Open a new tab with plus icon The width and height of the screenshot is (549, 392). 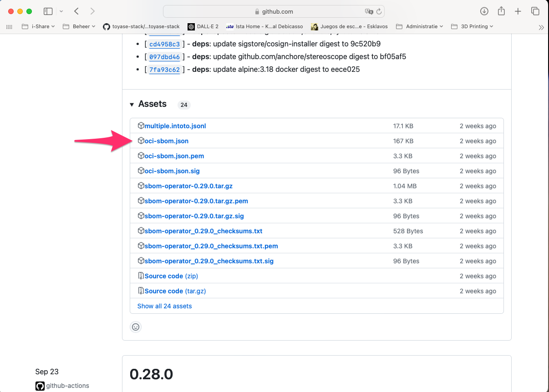coord(518,11)
